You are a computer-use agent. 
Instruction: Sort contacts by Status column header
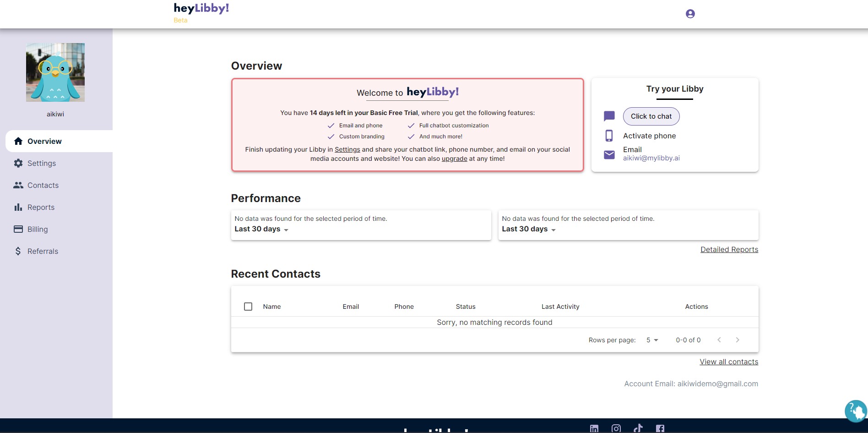466,307
